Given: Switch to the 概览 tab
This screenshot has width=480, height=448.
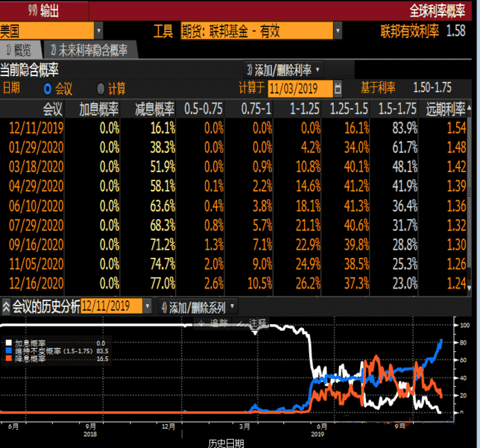Looking at the screenshot, I should click(20, 50).
